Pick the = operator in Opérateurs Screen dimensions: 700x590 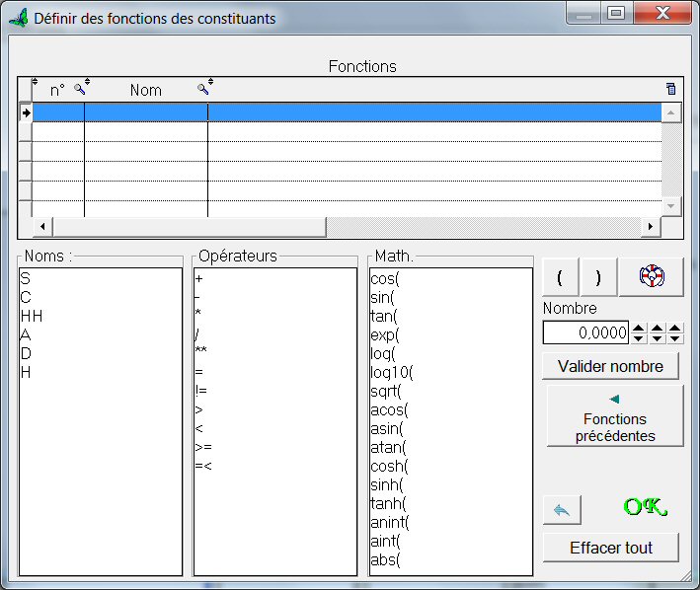[x=198, y=372]
